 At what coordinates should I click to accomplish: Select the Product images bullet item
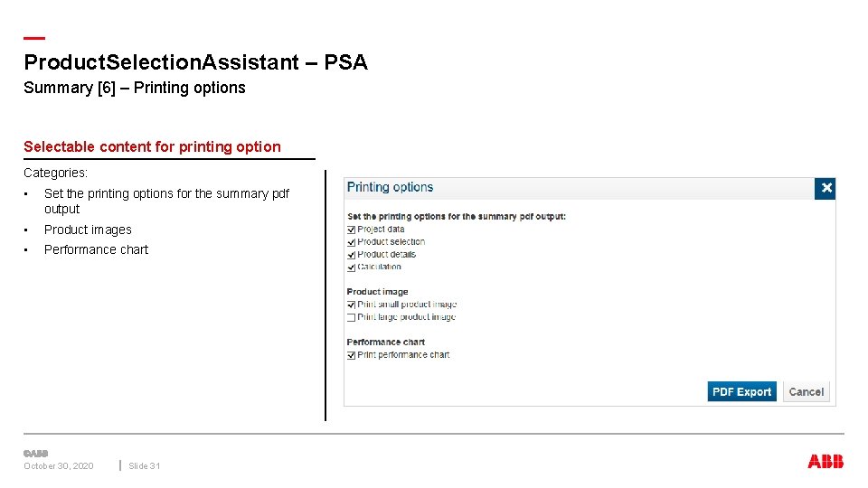click(88, 230)
